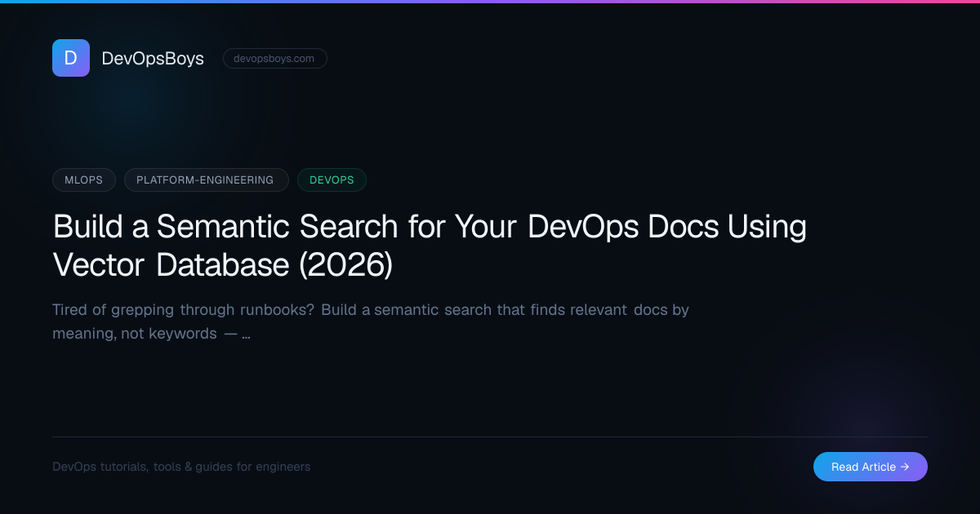This screenshot has width=980, height=514.
Task: Click the DevOpsBoys 'D' logo icon
Action: [x=71, y=58]
